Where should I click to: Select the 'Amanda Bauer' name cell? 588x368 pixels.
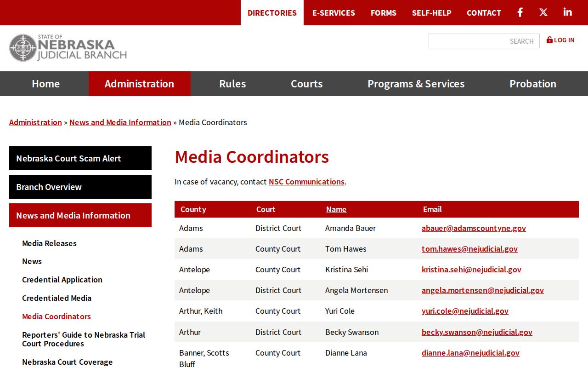351,228
